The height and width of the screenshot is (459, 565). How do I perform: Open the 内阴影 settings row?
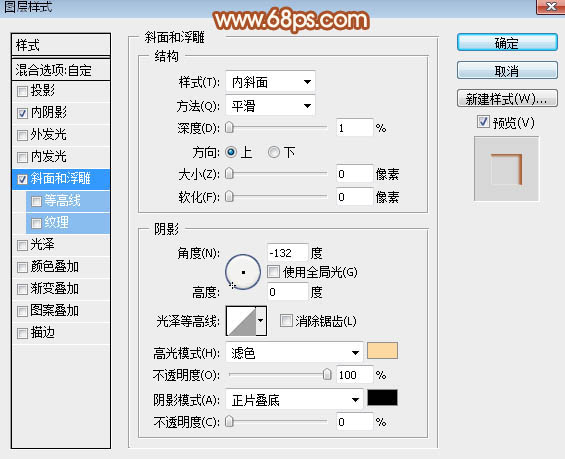[61, 113]
